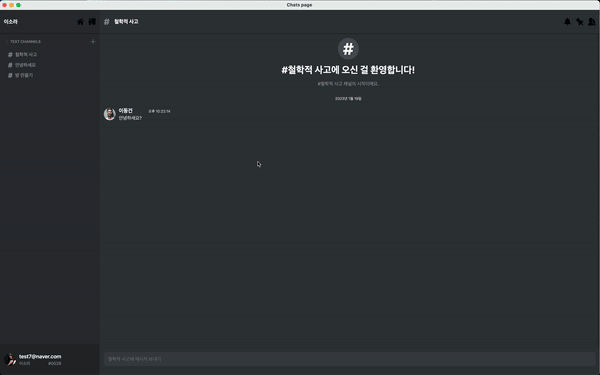600x375 pixels.
Task: Click the user avatar at bottom left
Action: pos(10,359)
